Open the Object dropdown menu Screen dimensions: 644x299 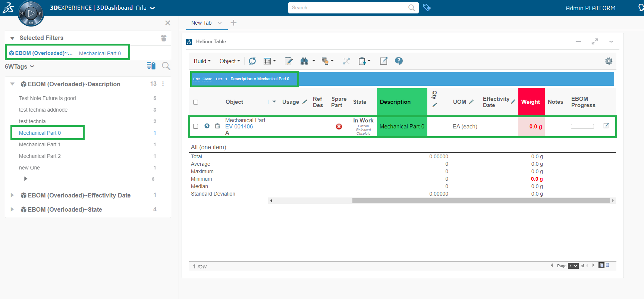pyautogui.click(x=229, y=61)
